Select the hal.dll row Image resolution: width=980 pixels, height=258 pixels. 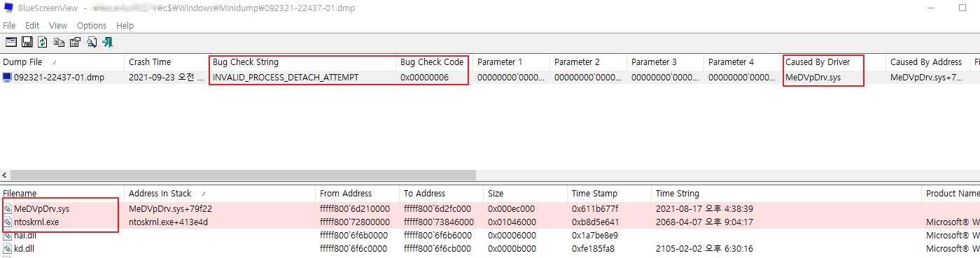click(x=490, y=236)
